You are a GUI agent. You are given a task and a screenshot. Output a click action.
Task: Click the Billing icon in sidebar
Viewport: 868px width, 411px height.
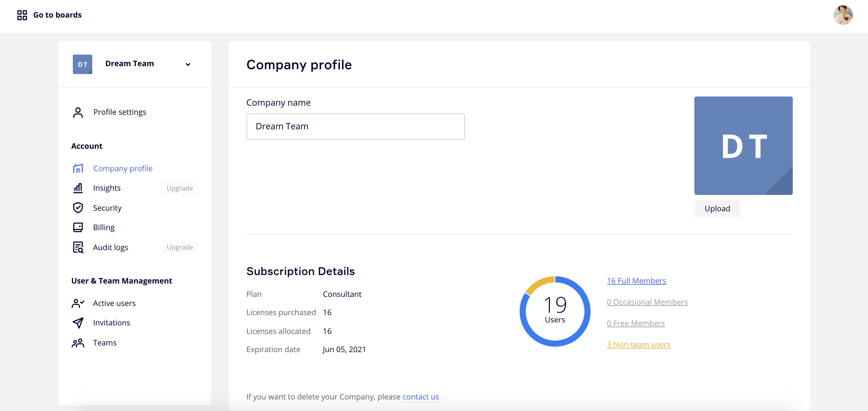pos(78,227)
